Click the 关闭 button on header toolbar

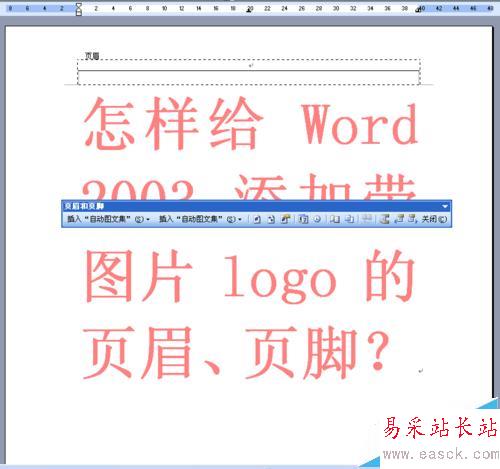[434, 219]
